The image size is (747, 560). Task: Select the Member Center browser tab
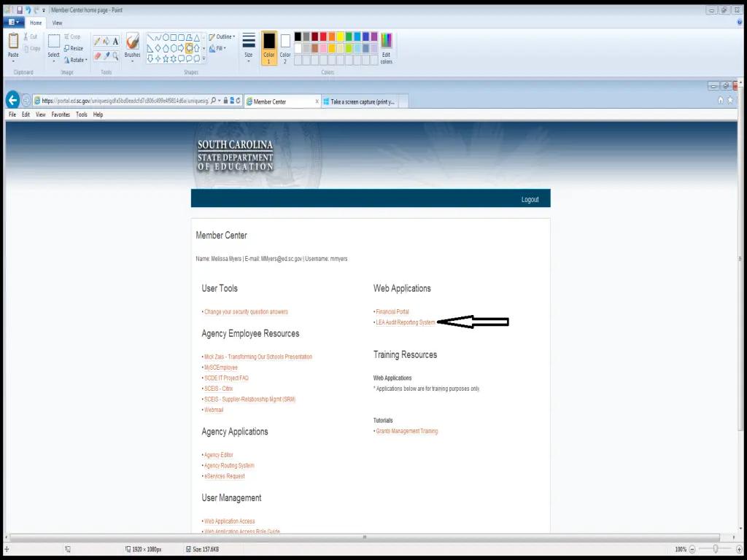click(282, 101)
